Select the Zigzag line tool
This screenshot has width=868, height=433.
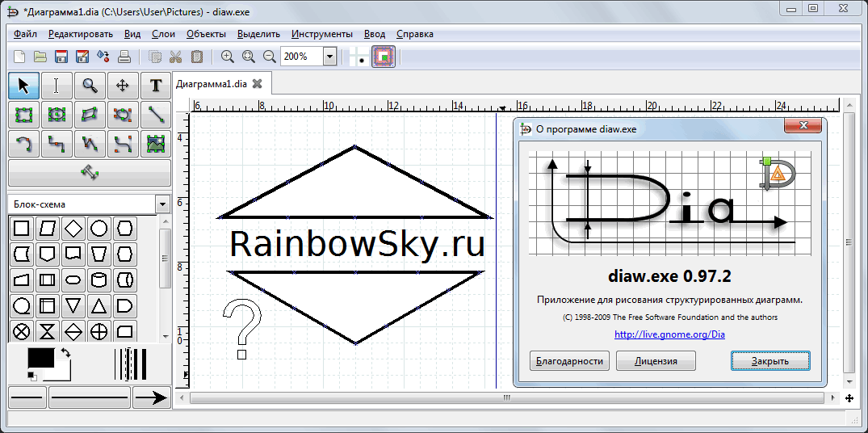coord(56,144)
